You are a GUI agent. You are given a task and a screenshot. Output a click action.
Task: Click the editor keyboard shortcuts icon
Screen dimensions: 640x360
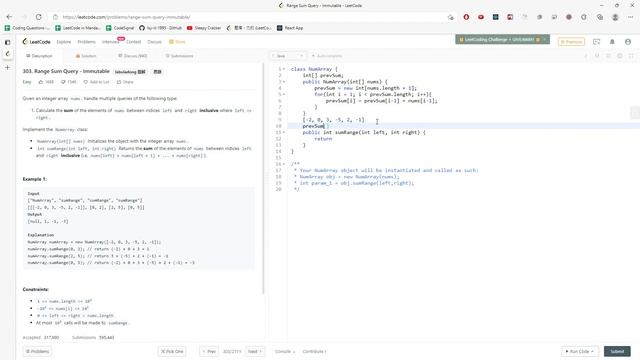tap(608, 56)
